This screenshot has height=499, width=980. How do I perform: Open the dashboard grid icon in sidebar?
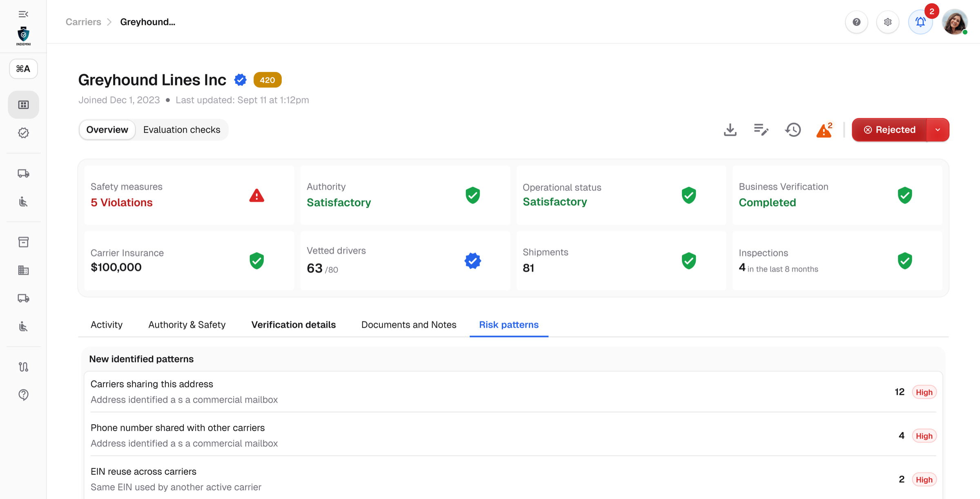tap(23, 105)
